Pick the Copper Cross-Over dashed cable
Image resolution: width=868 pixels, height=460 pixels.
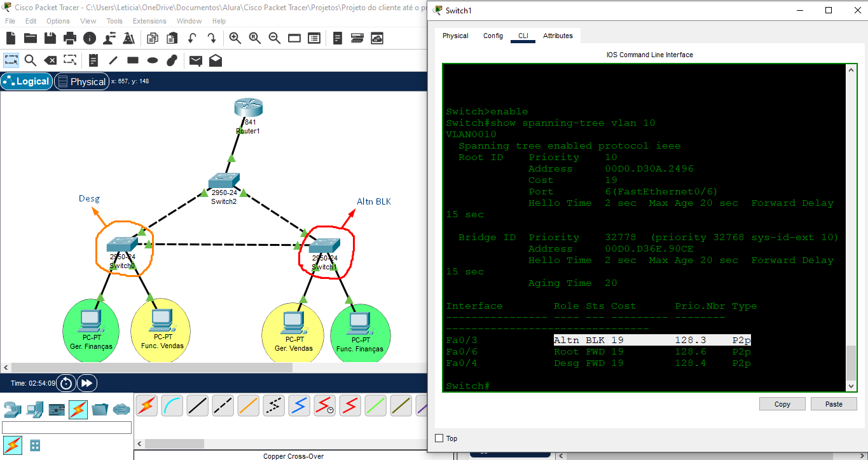click(223, 405)
